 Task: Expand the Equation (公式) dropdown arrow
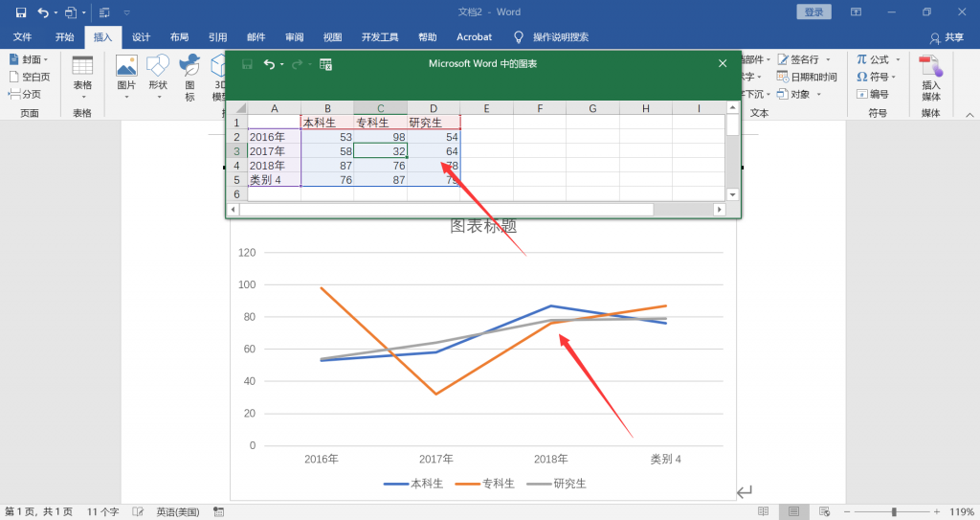pos(898,59)
